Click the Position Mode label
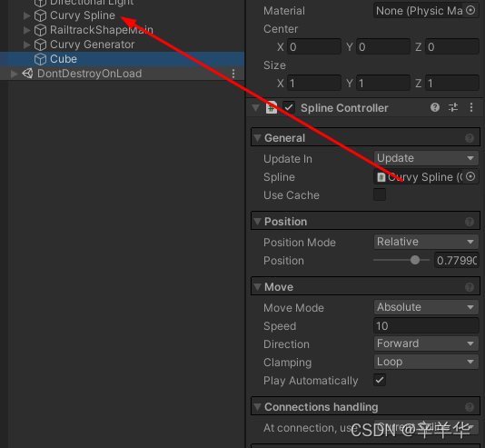The height and width of the screenshot is (448, 485). [300, 243]
